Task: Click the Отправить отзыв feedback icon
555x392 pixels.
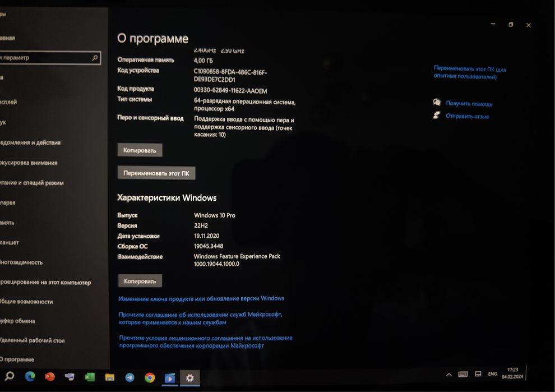Action: [x=437, y=115]
